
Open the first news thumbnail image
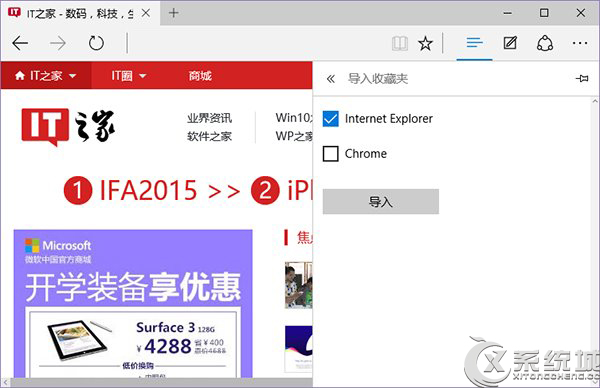click(298, 285)
